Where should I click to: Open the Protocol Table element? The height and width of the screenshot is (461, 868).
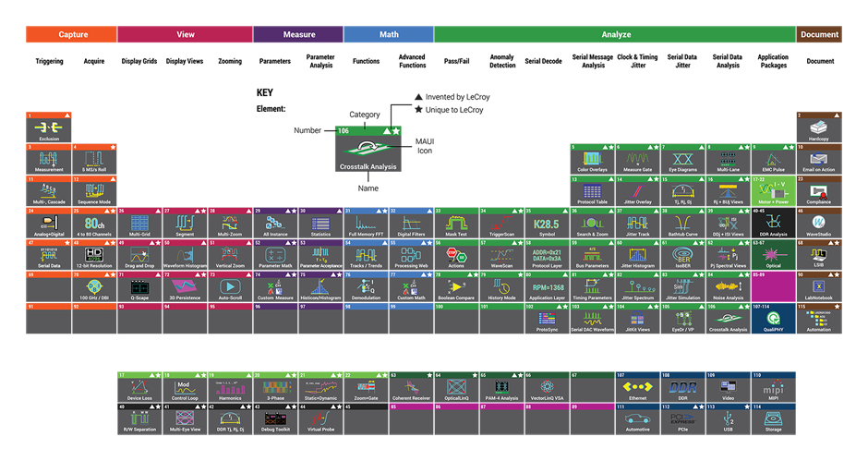(592, 191)
